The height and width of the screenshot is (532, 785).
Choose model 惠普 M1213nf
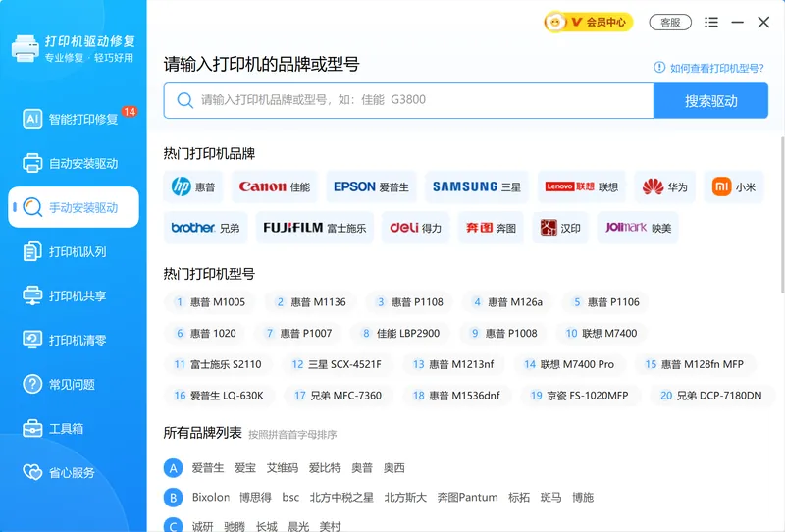tap(453, 364)
